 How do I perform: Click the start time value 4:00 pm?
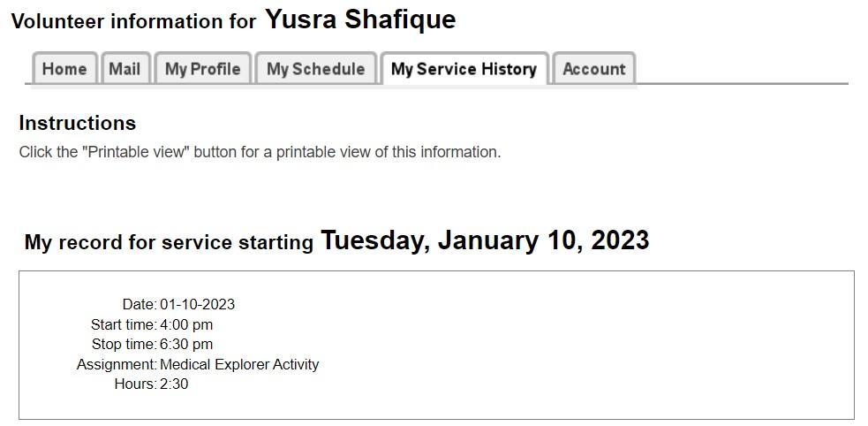click(186, 324)
